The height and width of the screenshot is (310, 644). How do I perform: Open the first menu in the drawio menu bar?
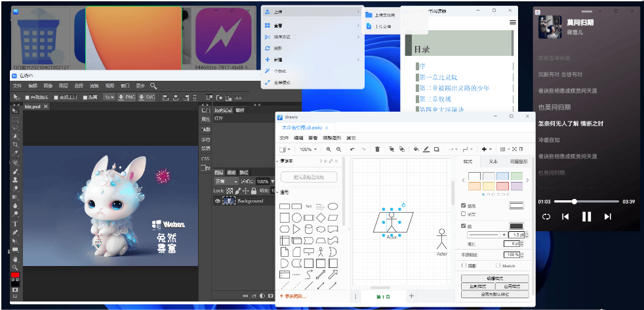[284, 138]
